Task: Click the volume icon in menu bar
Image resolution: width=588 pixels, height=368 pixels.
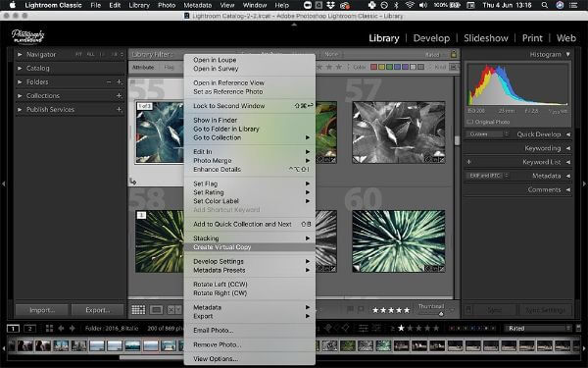Action: point(423,5)
